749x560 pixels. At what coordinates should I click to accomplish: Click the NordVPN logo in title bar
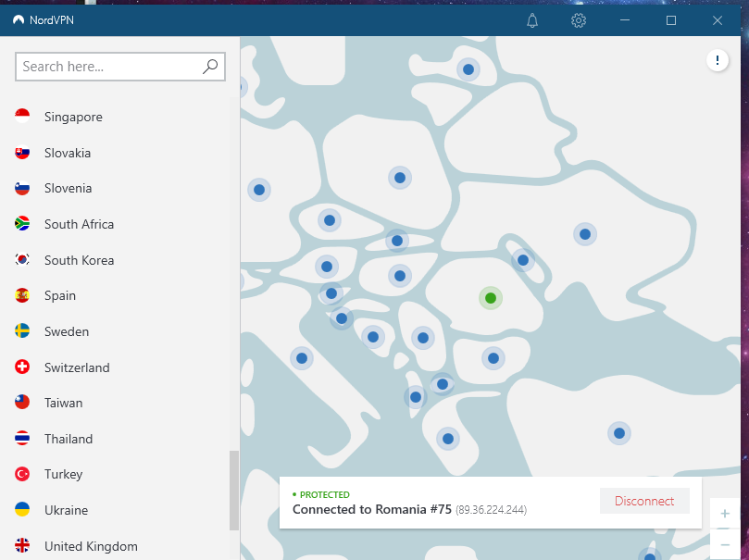(x=19, y=20)
